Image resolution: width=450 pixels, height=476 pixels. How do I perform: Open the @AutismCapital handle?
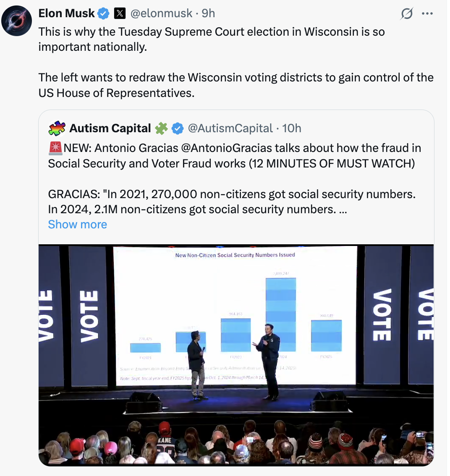coord(229,128)
